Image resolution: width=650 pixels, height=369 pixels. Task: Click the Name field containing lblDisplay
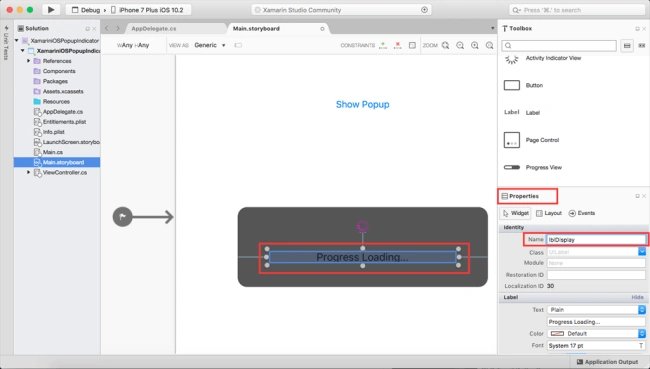click(596, 240)
